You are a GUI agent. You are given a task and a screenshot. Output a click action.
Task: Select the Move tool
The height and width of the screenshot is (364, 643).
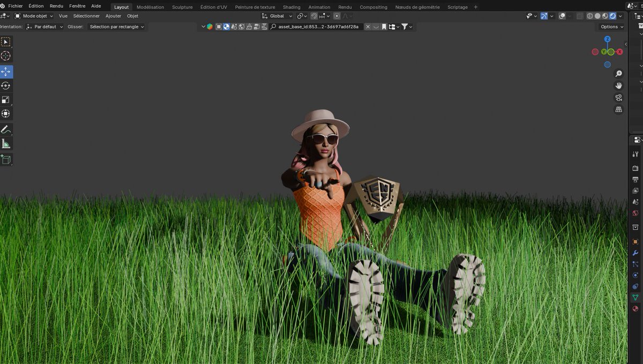click(x=6, y=72)
